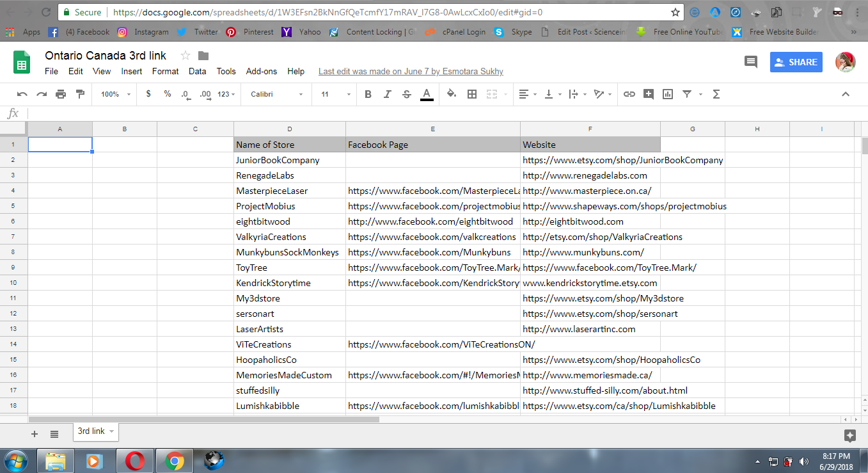Open the Insert menu

(132, 71)
